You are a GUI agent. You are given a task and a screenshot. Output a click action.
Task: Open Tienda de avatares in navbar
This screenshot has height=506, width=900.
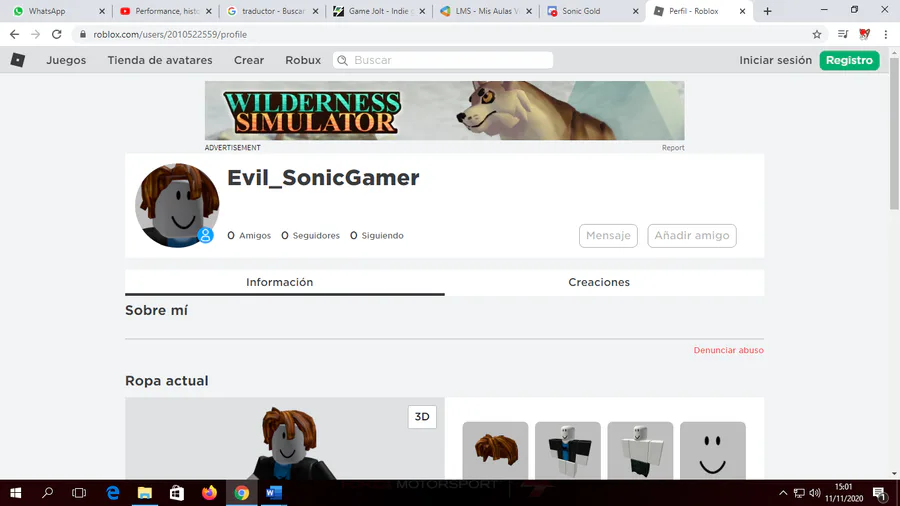pos(160,60)
